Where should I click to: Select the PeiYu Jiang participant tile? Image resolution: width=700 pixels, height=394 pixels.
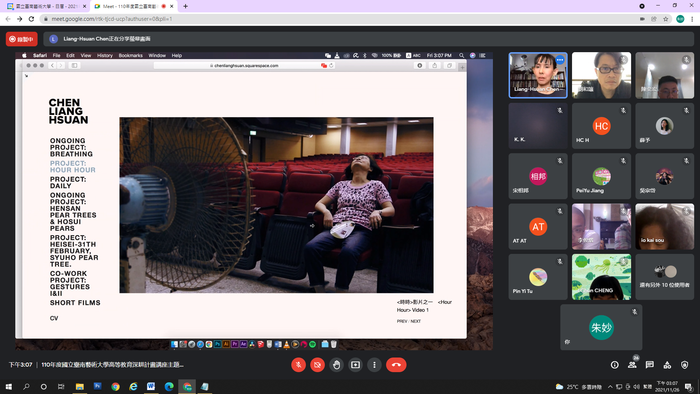[x=601, y=176]
